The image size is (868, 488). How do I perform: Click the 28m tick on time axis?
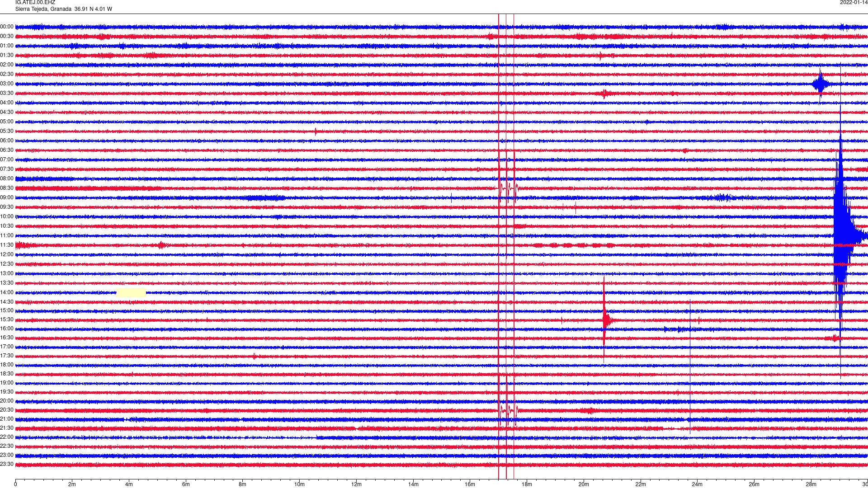811,484
